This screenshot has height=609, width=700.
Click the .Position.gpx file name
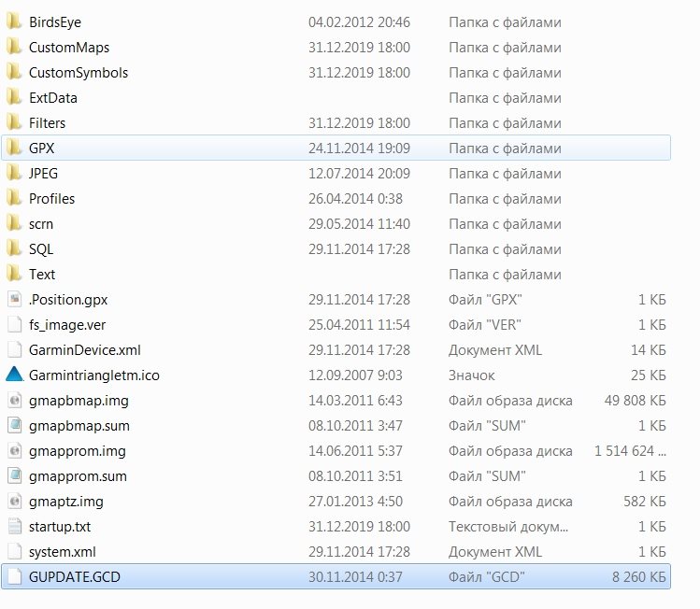[x=68, y=300]
